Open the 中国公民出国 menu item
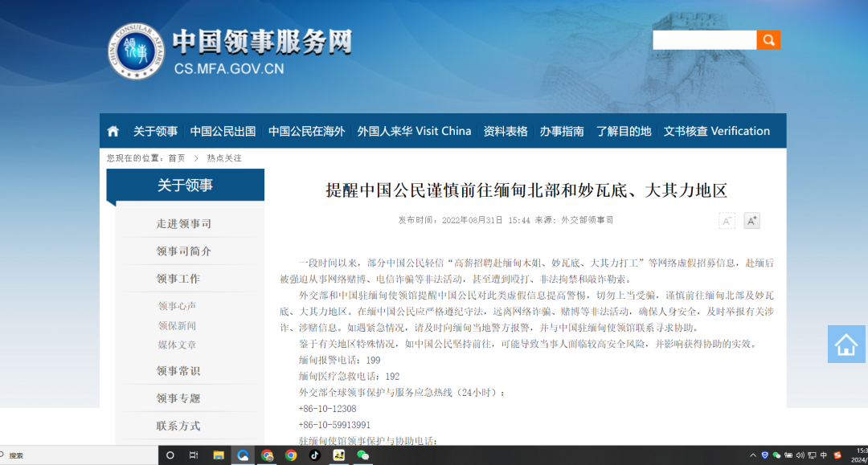The width and height of the screenshot is (868, 465). [x=223, y=130]
